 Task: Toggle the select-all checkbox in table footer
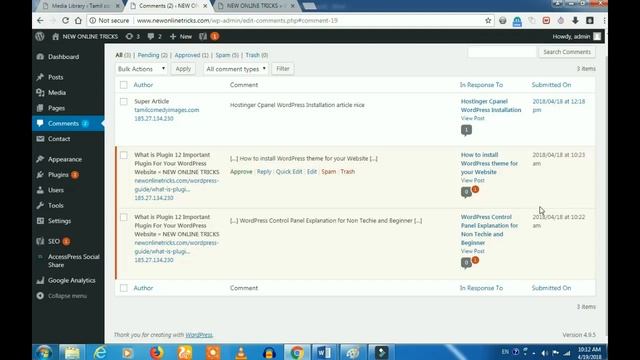[124, 288]
